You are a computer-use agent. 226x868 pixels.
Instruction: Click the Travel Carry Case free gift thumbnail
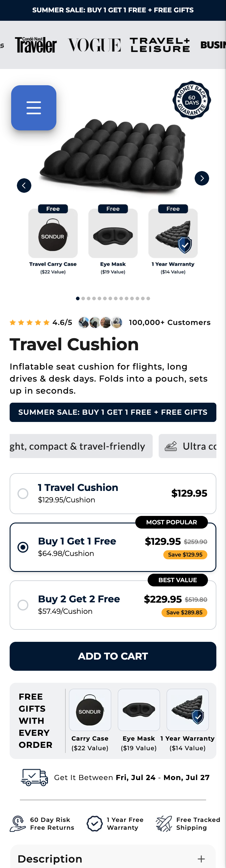[53, 233]
